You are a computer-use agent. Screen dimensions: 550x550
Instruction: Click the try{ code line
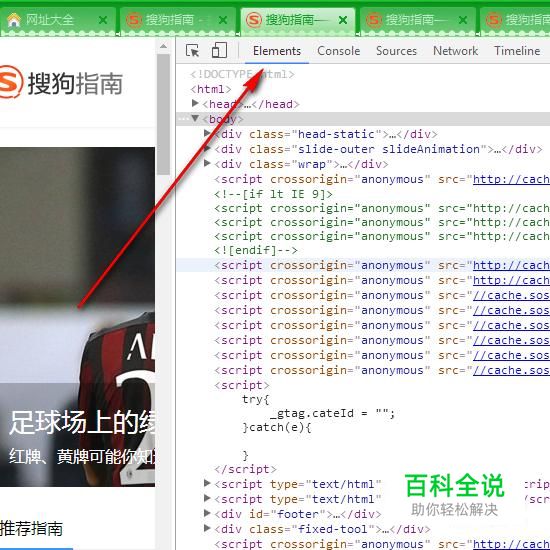click(256, 399)
